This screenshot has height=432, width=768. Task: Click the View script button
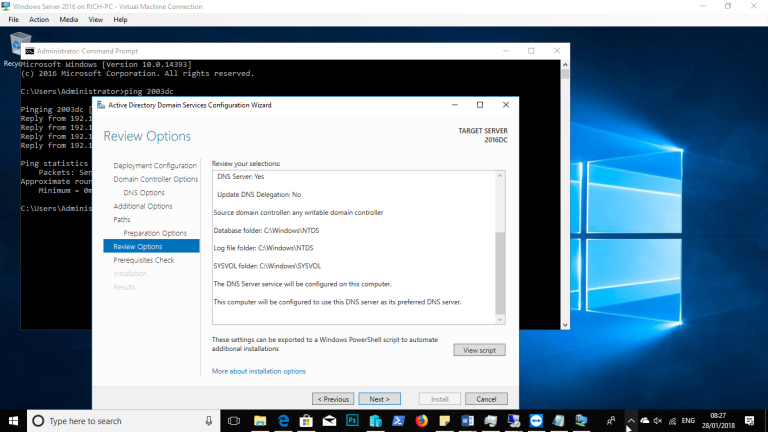(480, 350)
